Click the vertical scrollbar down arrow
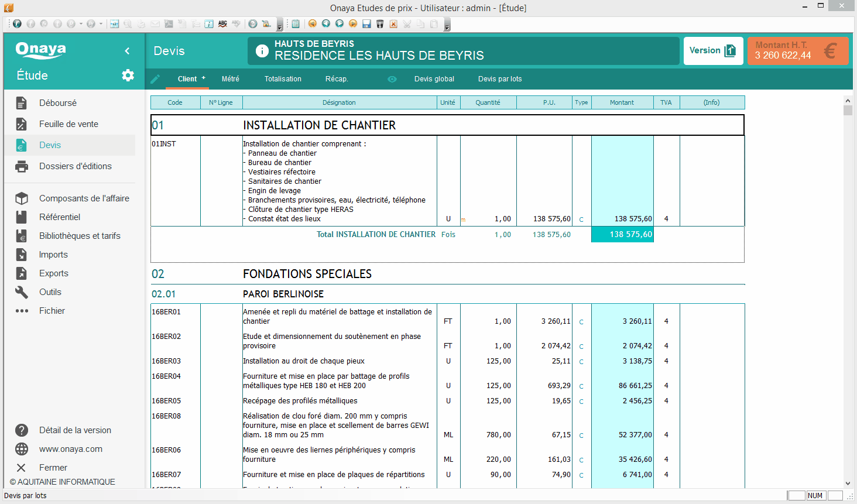The height and width of the screenshot is (504, 857). (848, 484)
